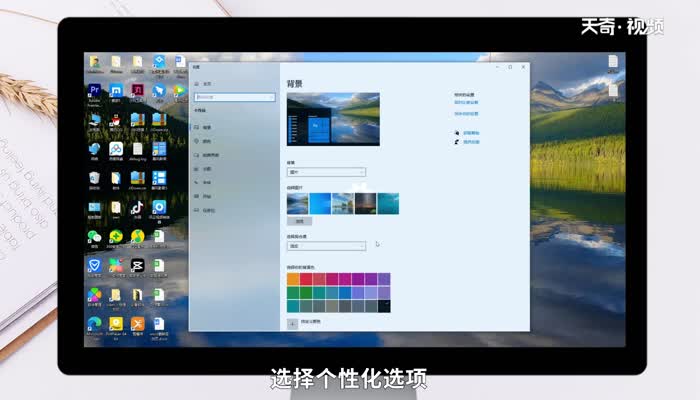Open the blue shield PC Manager icon
The image size is (700, 400).
click(x=94, y=268)
